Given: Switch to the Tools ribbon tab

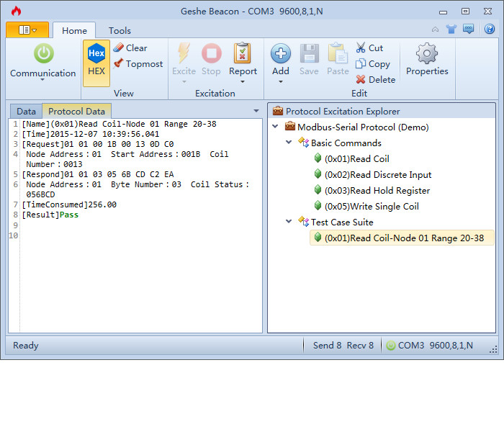Looking at the screenshot, I should [120, 30].
